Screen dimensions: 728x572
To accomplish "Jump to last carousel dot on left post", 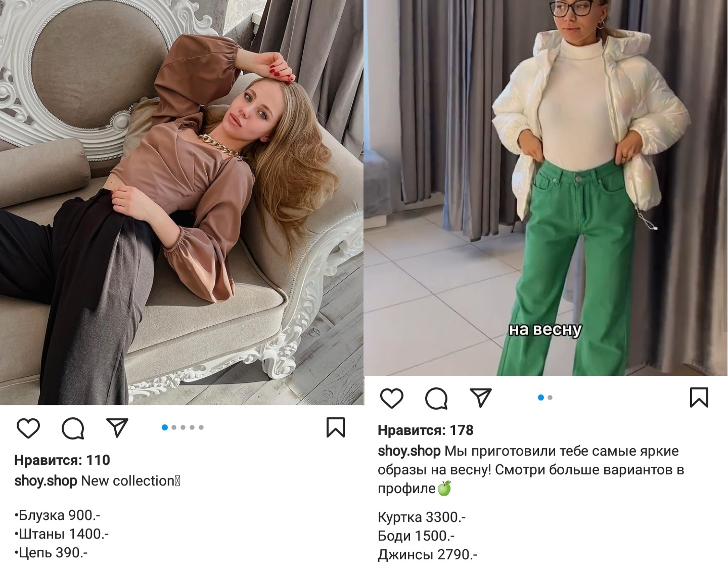I will (x=201, y=427).
